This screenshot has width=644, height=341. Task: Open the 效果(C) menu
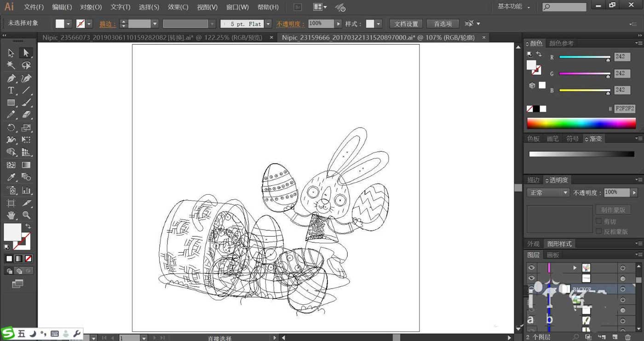click(x=178, y=7)
